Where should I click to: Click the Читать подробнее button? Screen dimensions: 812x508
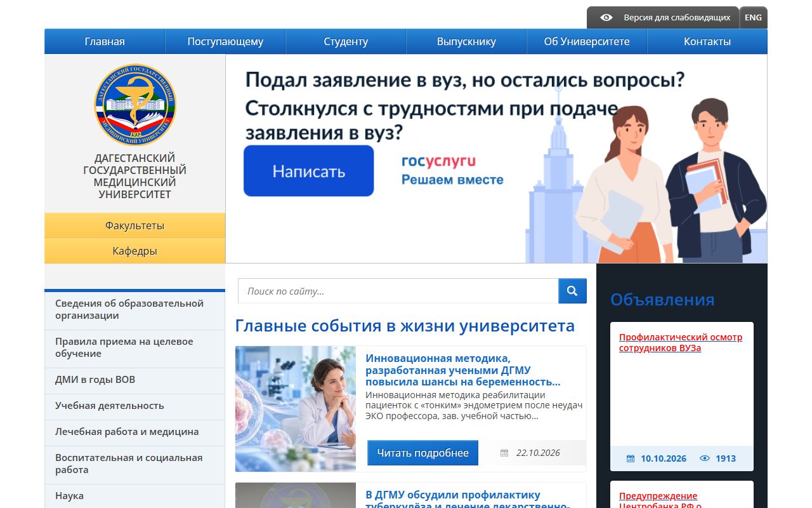point(422,453)
